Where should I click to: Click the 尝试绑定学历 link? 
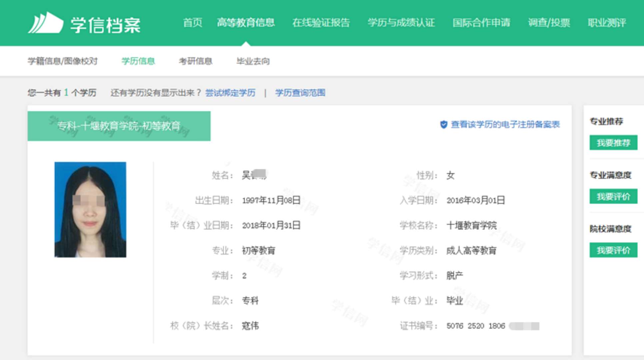click(x=230, y=93)
